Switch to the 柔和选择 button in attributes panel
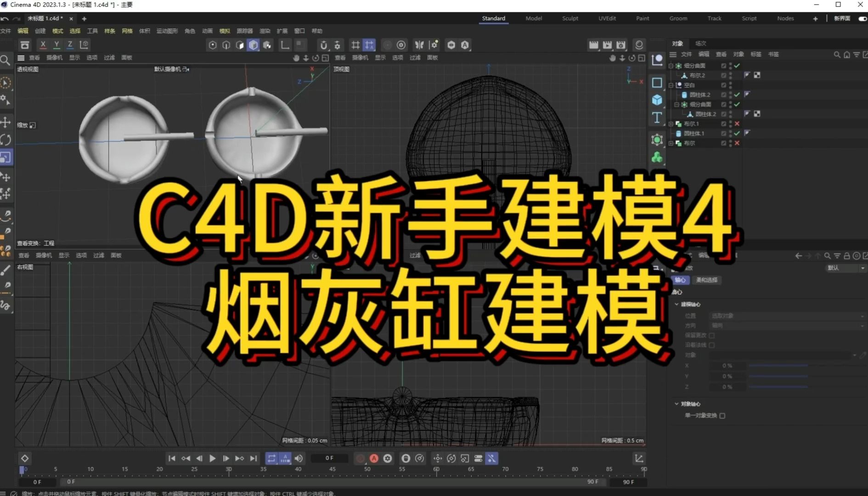Image resolution: width=868 pixels, height=496 pixels. pos(707,280)
